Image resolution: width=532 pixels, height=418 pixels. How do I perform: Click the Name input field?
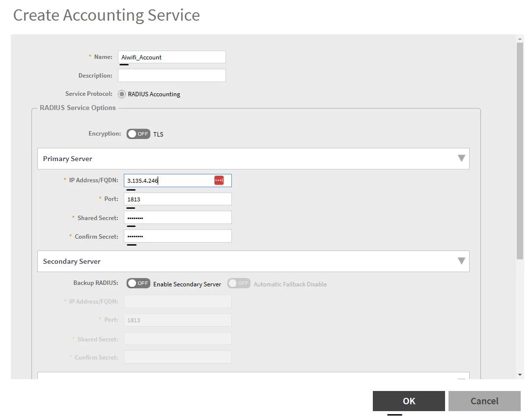click(x=171, y=57)
